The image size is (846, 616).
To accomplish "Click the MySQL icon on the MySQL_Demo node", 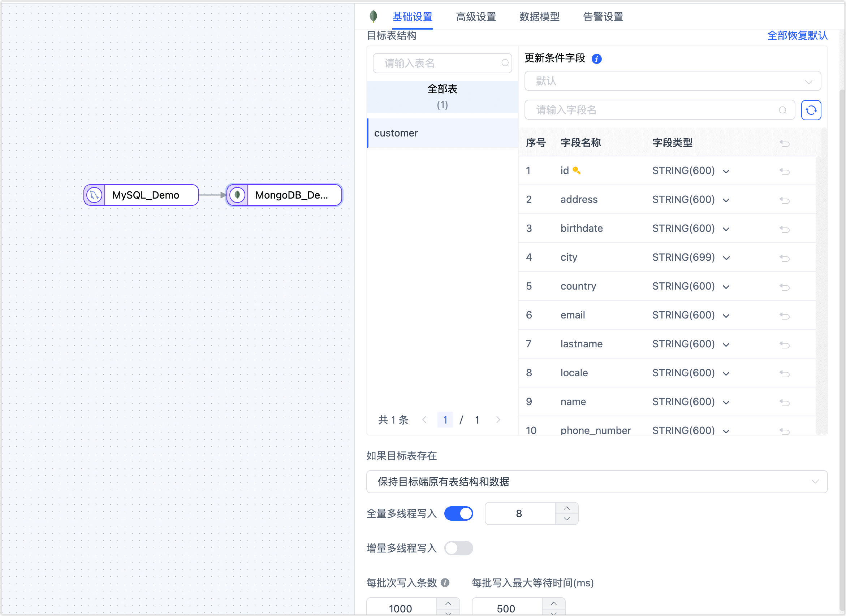I will [94, 195].
